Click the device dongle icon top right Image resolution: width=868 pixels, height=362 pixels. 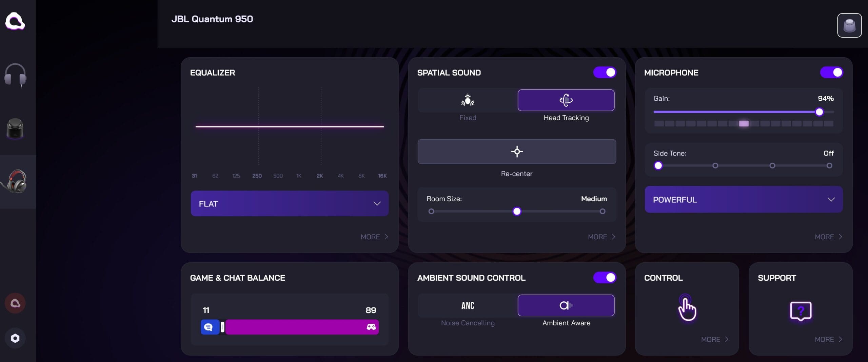[849, 25]
